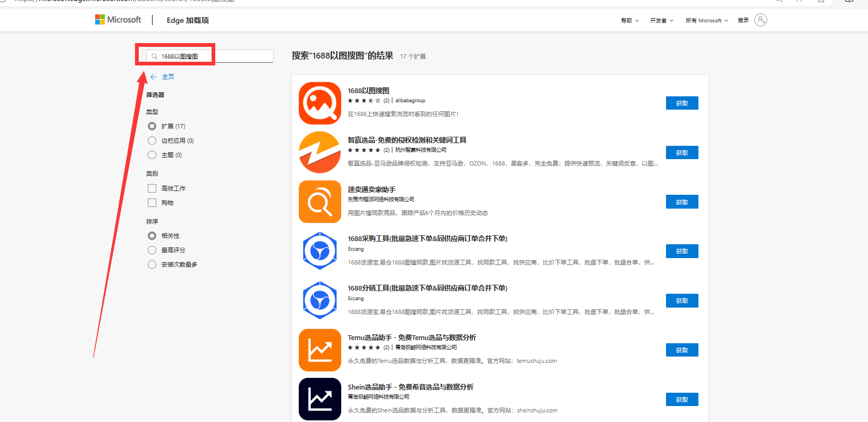Open the 智赢选品-免费的侵权检测 title link

407,140
